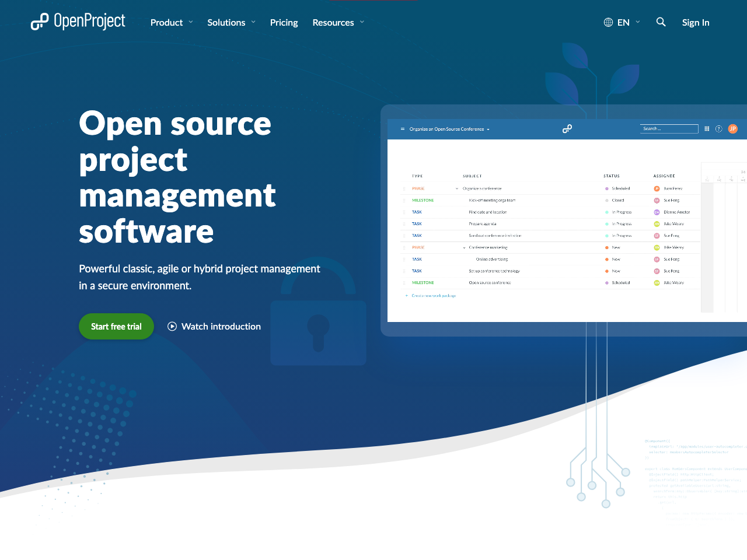Image resolution: width=747 pixels, height=560 pixels.
Task: Collapse the Organize a conference phase row
Action: click(x=457, y=188)
